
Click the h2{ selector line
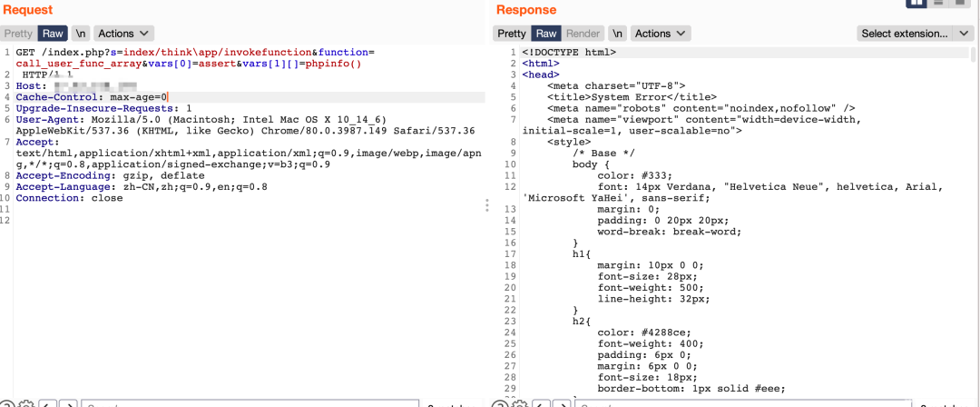(x=582, y=322)
